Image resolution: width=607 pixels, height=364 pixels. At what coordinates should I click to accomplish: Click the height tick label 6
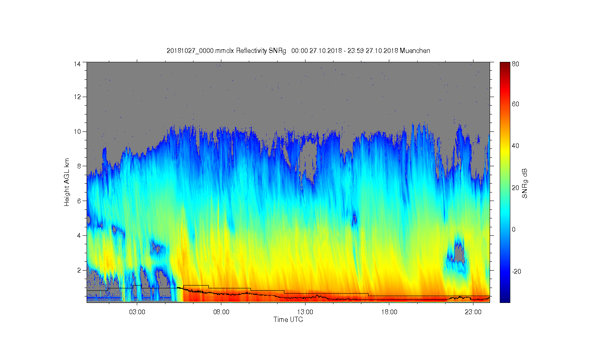[x=79, y=201]
